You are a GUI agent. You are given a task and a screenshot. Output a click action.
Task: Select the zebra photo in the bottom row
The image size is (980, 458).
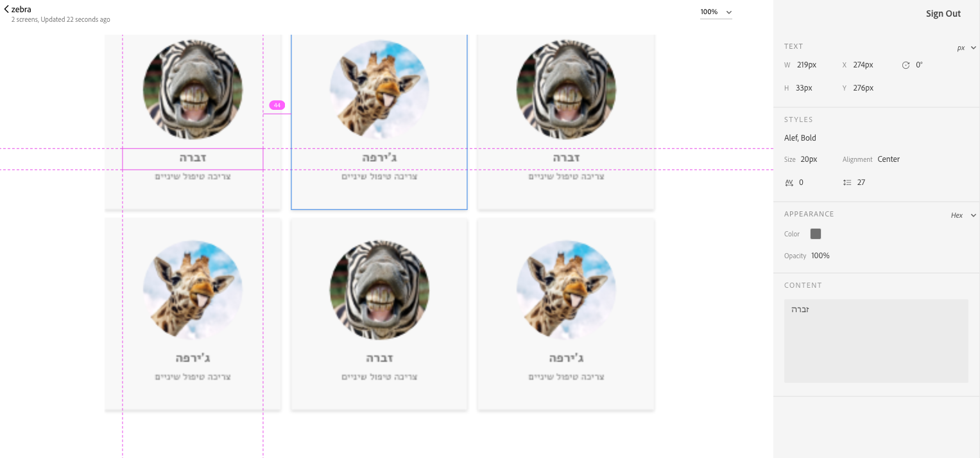pos(379,290)
